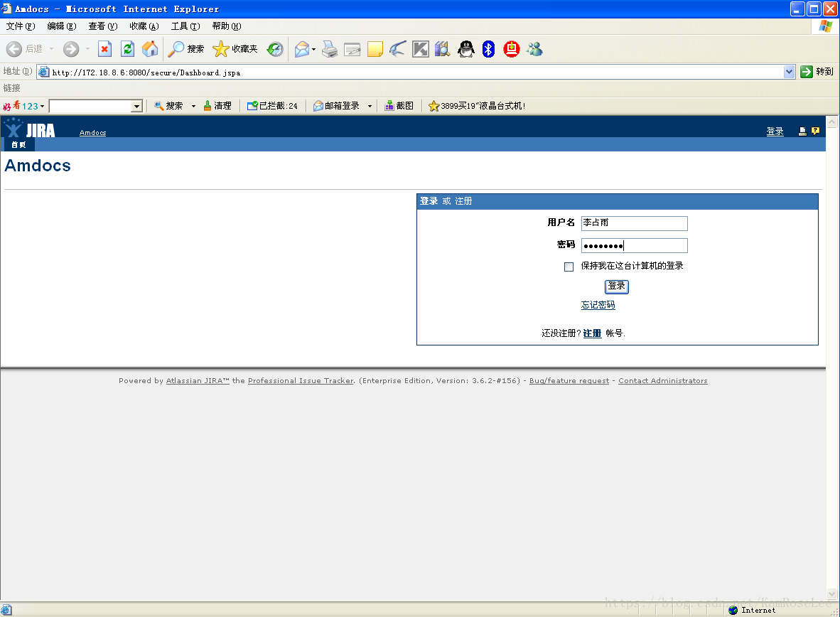840x617 pixels.
Task: Expand the 搜索 dropdown arrow in hao123 bar
Action: (x=193, y=106)
